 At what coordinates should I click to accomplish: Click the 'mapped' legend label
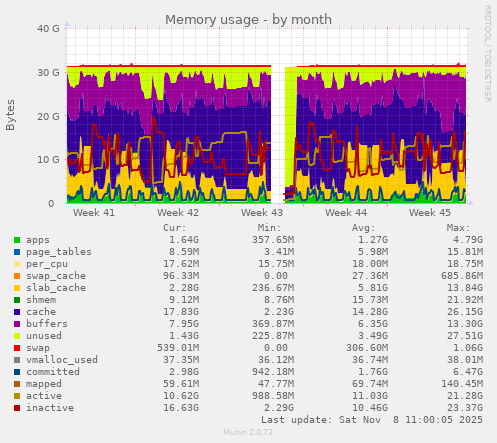tap(44, 384)
